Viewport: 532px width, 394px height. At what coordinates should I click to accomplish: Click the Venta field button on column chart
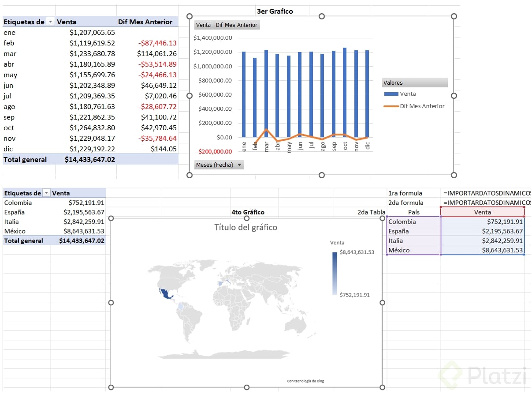point(204,25)
